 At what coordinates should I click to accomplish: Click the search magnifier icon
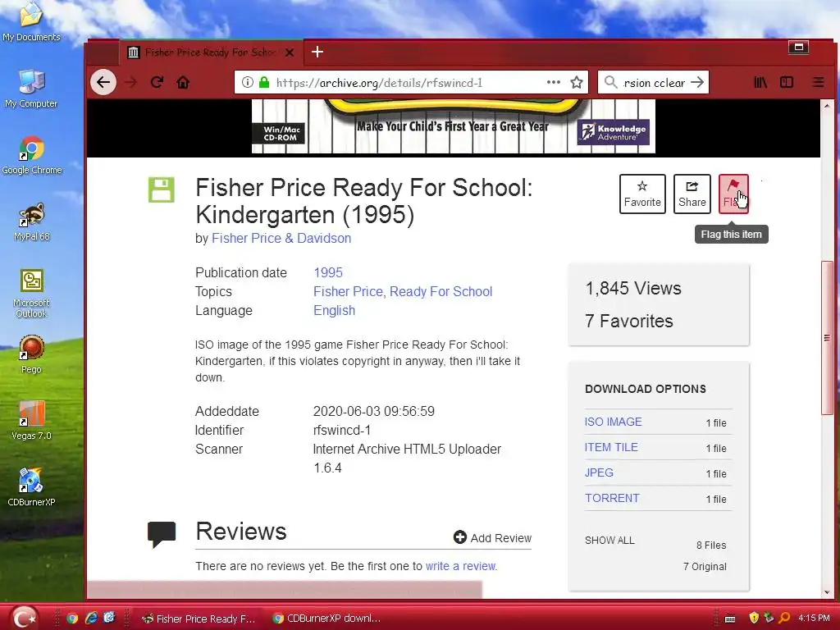pyautogui.click(x=610, y=83)
